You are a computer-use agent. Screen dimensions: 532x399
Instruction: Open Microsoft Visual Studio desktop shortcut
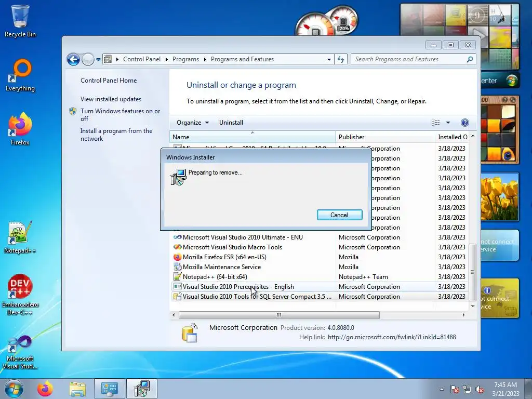[20, 352]
